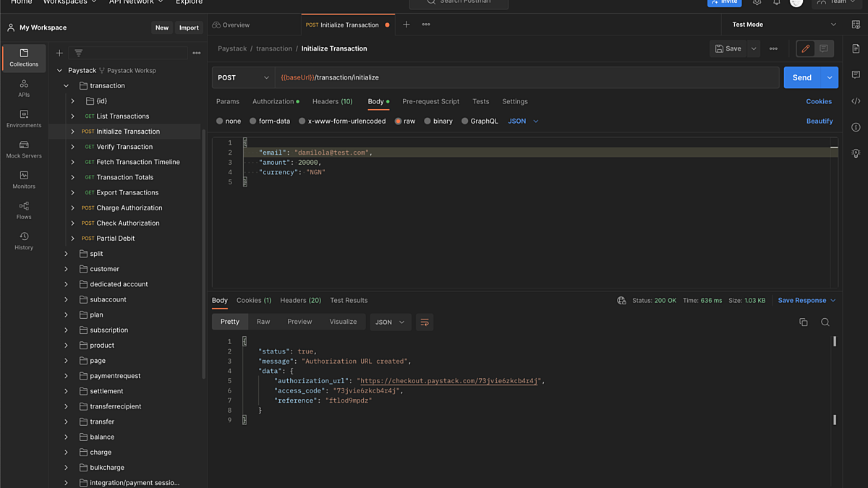The image size is (868, 488).
Task: Open collections panel more options ellipsis
Action: [196, 53]
